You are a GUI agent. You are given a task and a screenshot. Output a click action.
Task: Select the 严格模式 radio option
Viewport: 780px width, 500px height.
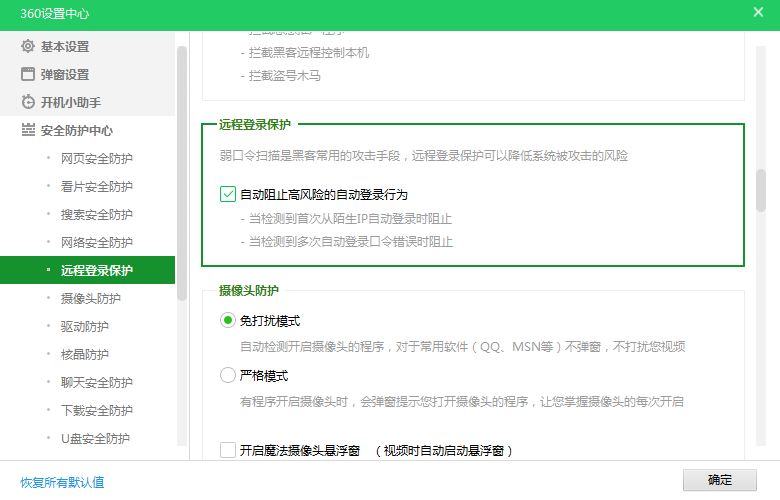click(x=228, y=376)
